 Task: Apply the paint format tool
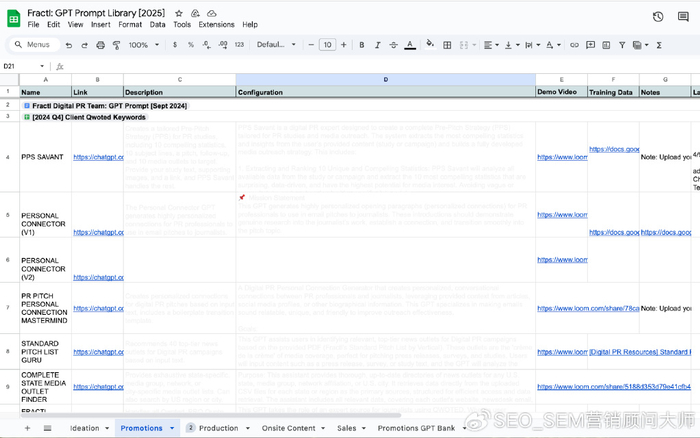click(117, 45)
